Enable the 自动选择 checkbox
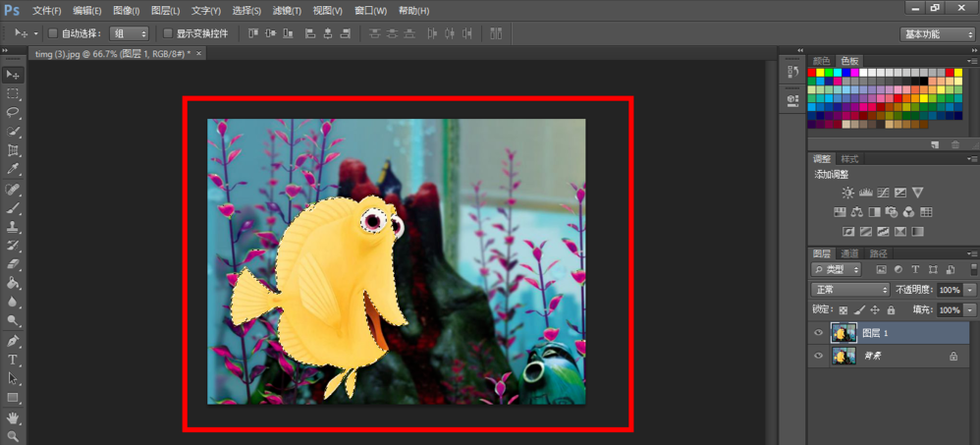The image size is (980, 445). pos(53,33)
